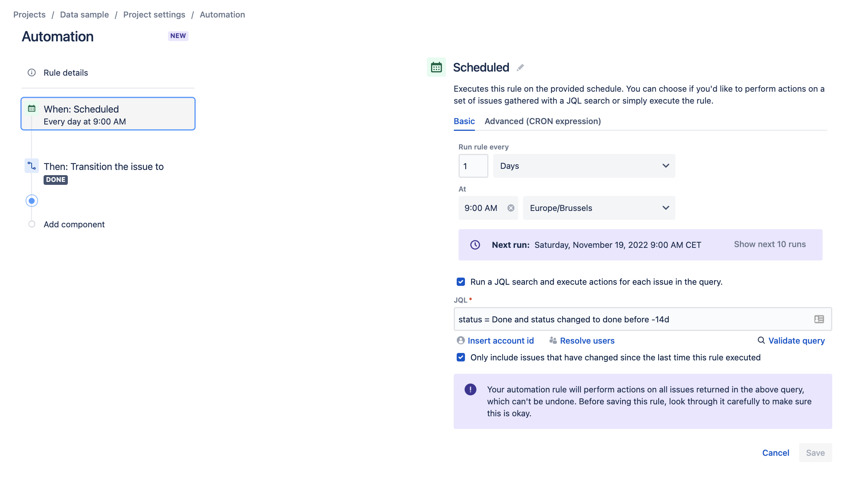Viewport: 868px width, 480px height.
Task: Uncheck Run a JQL search option
Action: [x=460, y=282]
